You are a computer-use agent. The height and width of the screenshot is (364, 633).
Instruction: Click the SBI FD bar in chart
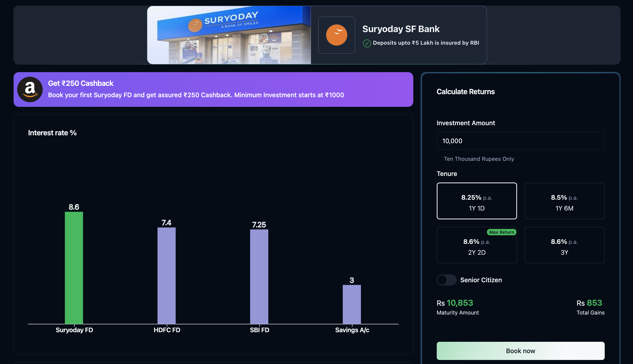(x=259, y=277)
